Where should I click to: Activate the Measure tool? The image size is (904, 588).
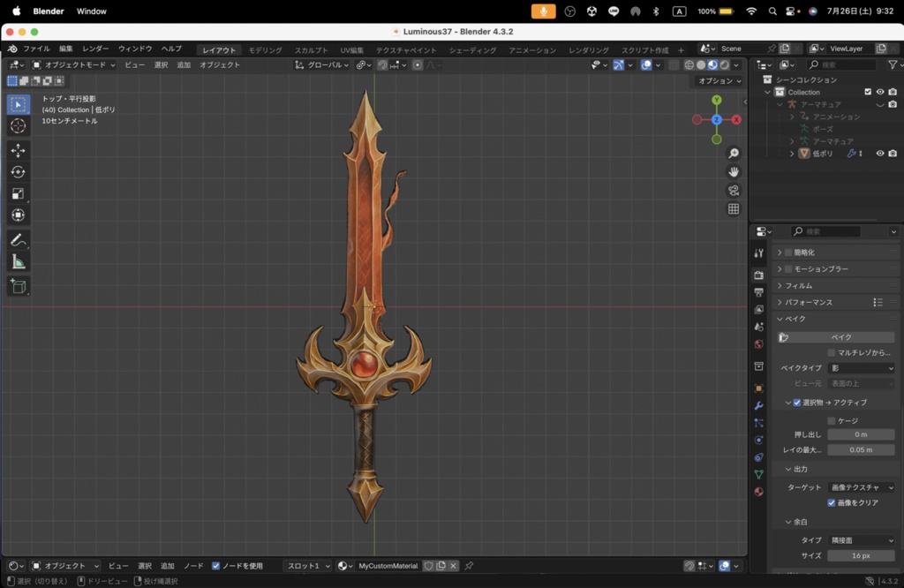(x=18, y=261)
